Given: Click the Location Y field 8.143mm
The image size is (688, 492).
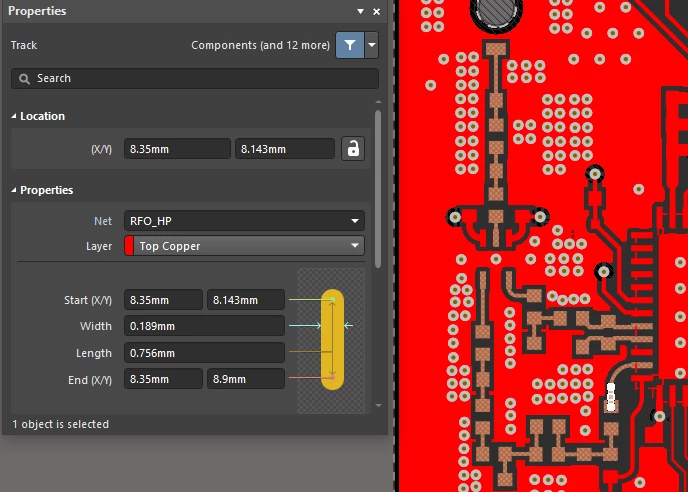Looking at the screenshot, I should 285,149.
